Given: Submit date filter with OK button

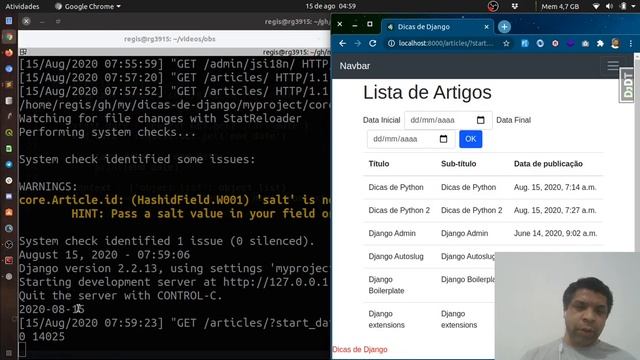Looking at the screenshot, I should pos(470,139).
